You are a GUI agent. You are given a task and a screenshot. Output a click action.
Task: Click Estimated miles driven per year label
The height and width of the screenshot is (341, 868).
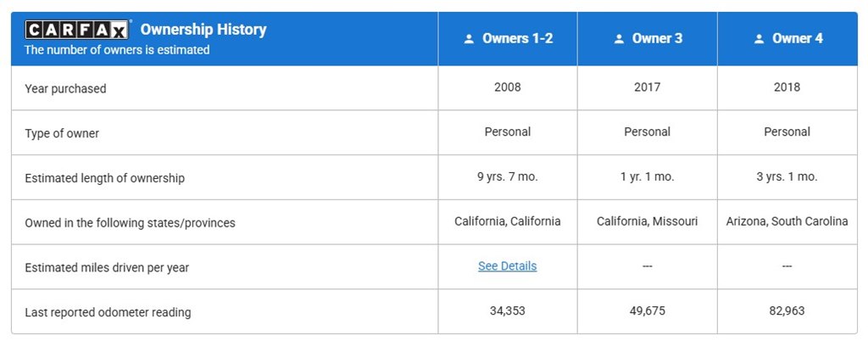pos(107,268)
